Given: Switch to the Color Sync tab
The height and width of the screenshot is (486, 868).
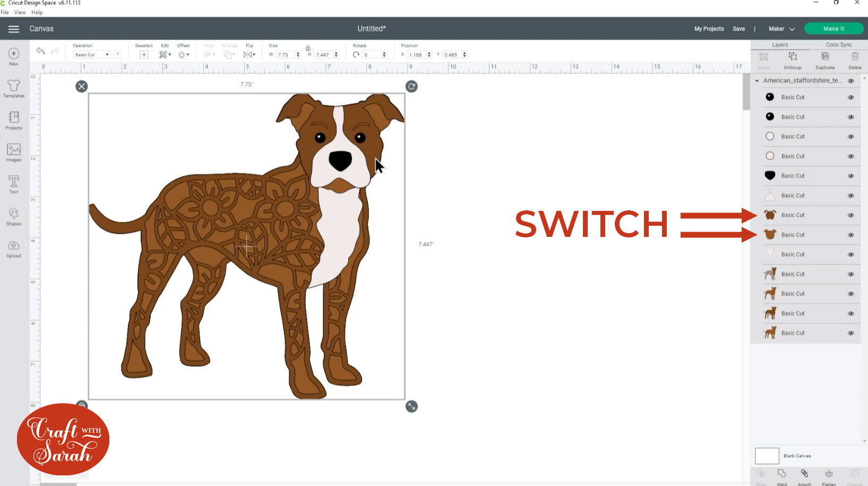Looking at the screenshot, I should click(x=838, y=45).
